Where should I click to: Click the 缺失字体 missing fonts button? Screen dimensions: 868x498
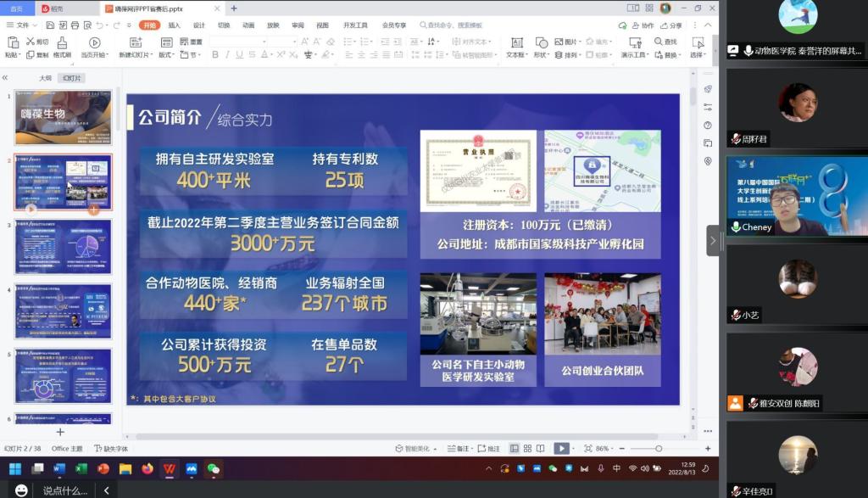click(111, 448)
